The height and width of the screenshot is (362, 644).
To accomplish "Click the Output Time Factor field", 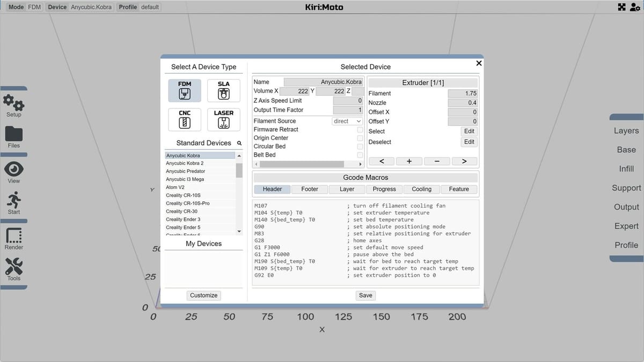I will tap(348, 110).
